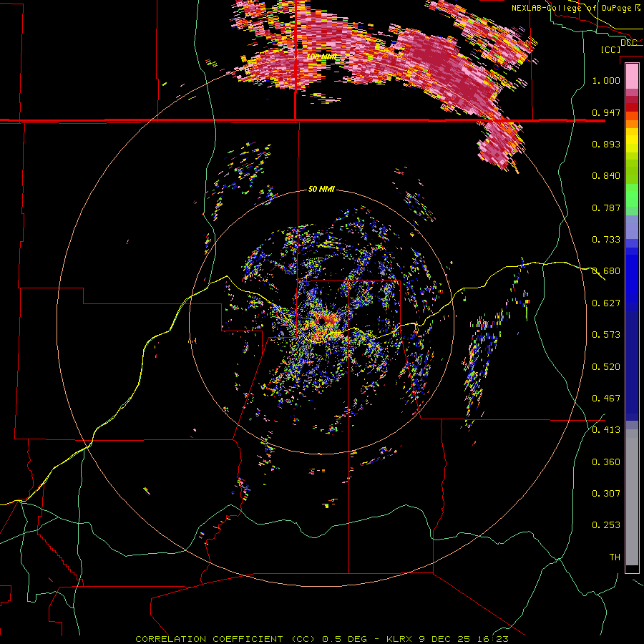644x644 pixels.
Task: Select the [CC] legend heading
Action: click(611, 49)
